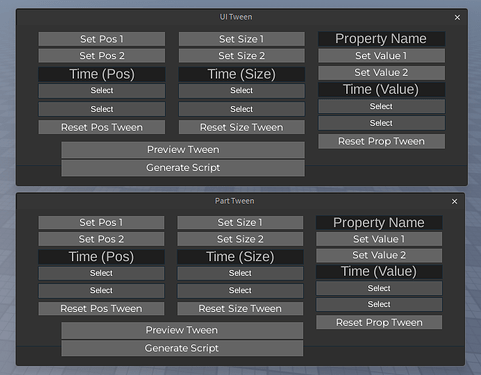Viewport: 481px width, 375px height.
Task: Click Generate Script in Part Tween window
Action: coord(182,348)
